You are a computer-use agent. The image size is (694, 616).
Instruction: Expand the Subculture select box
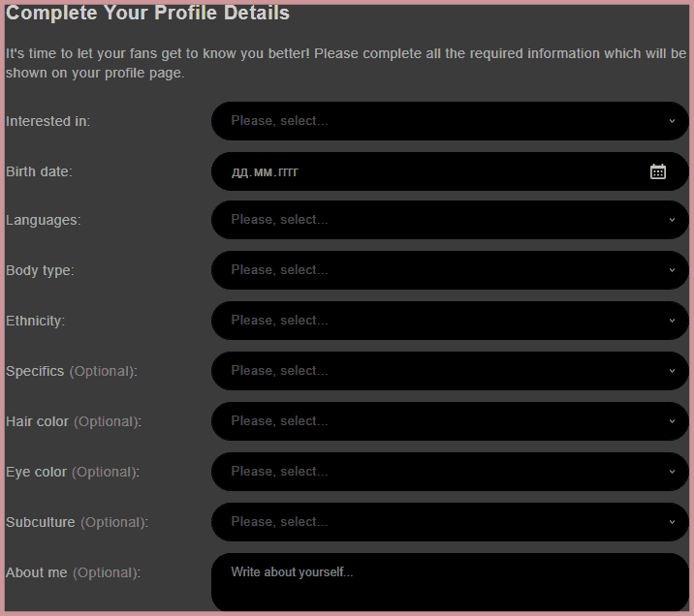coord(436,522)
